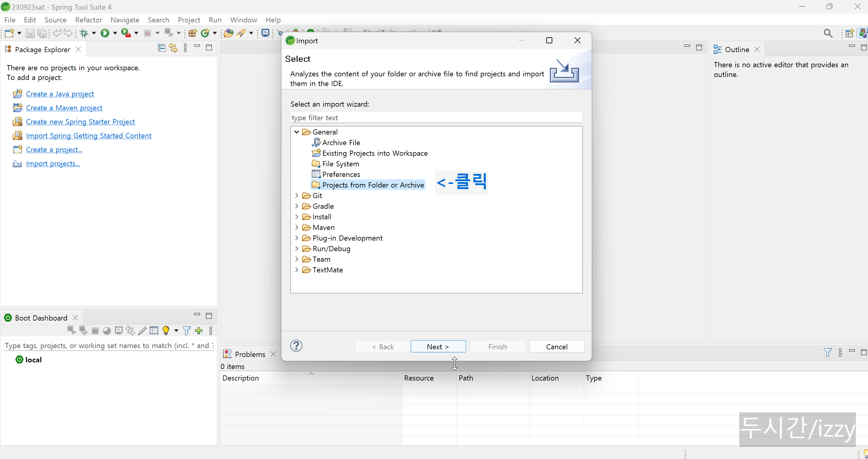Expand the Plug-in Development folder
The height and width of the screenshot is (459, 868).
point(297,238)
